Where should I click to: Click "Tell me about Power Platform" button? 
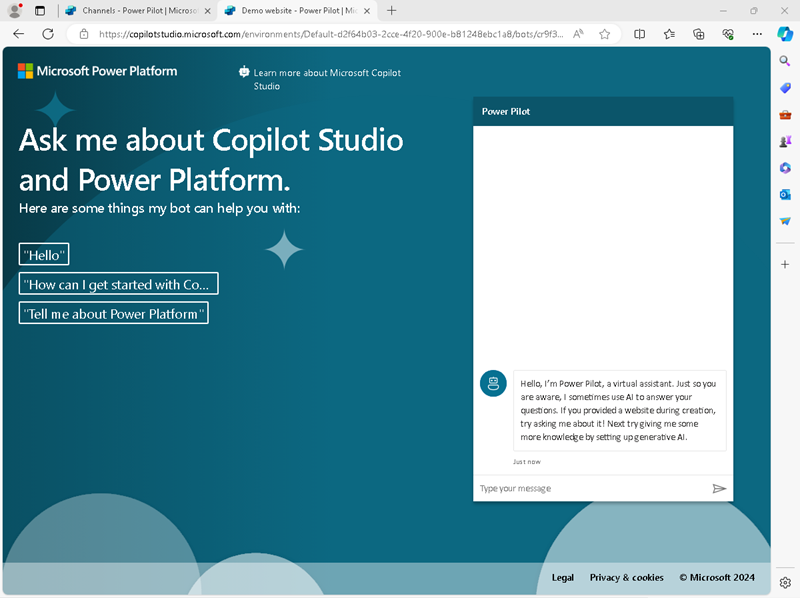pos(113,313)
